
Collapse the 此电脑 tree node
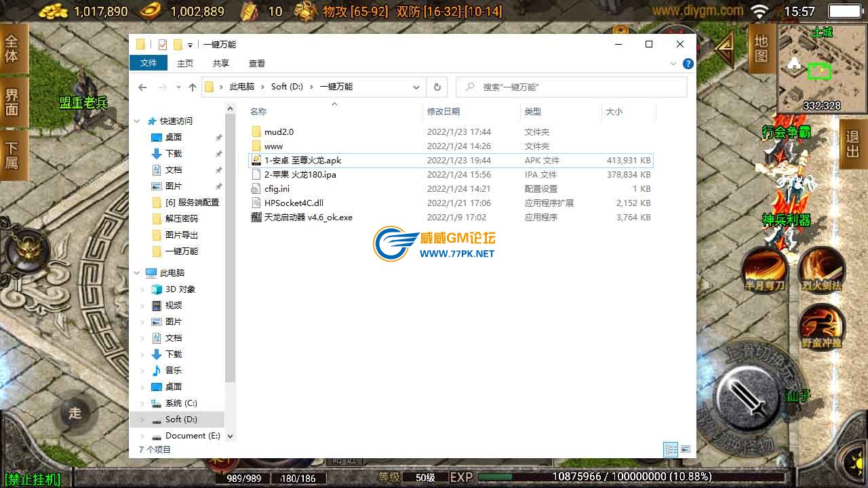click(x=137, y=272)
